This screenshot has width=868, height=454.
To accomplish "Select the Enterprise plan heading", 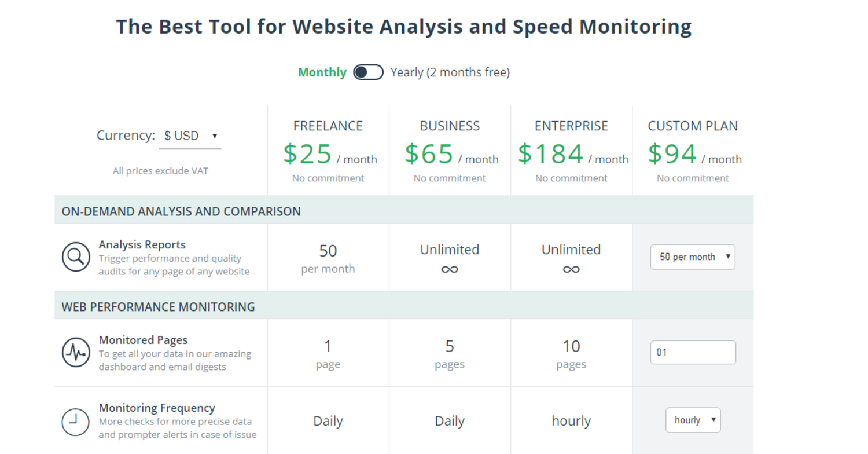I will click(571, 126).
